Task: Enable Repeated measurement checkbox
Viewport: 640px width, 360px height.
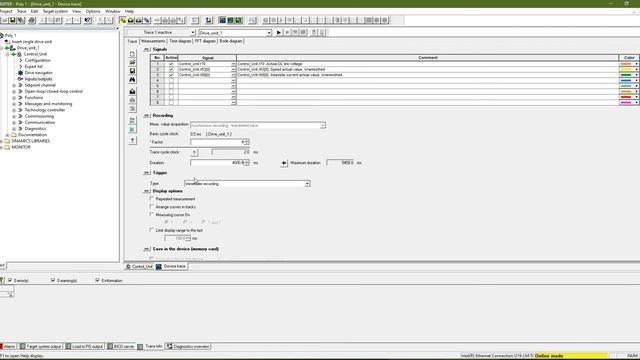Action: pyautogui.click(x=151, y=199)
